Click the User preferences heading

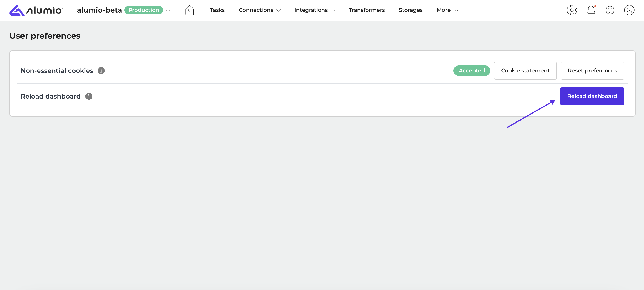tap(45, 36)
